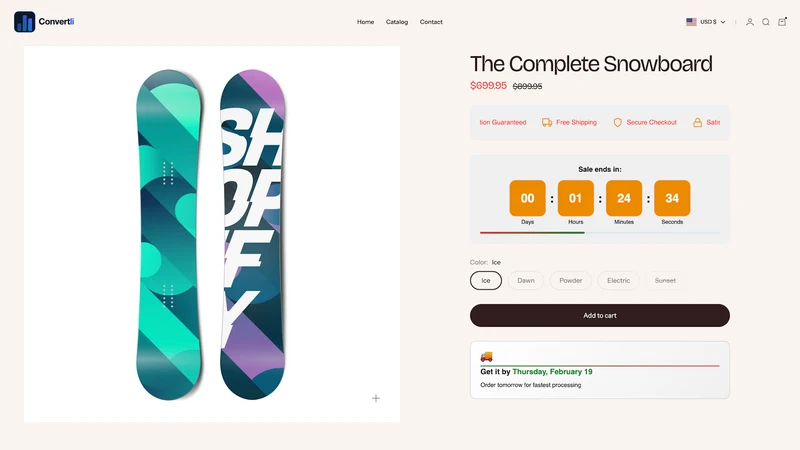
Task: Click the snowboard product image
Action: click(x=212, y=234)
